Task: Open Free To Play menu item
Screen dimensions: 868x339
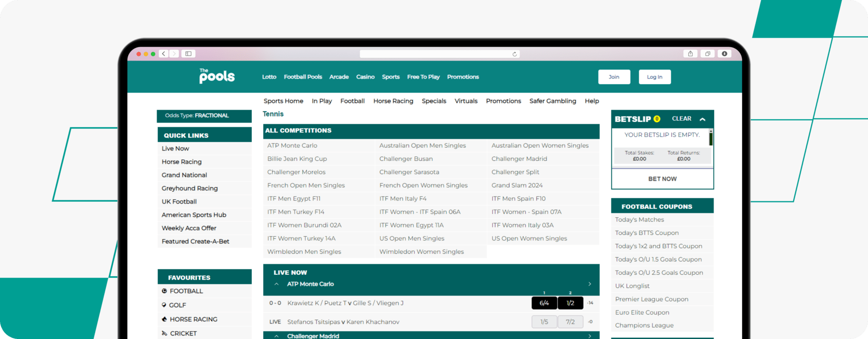Action: tap(423, 77)
